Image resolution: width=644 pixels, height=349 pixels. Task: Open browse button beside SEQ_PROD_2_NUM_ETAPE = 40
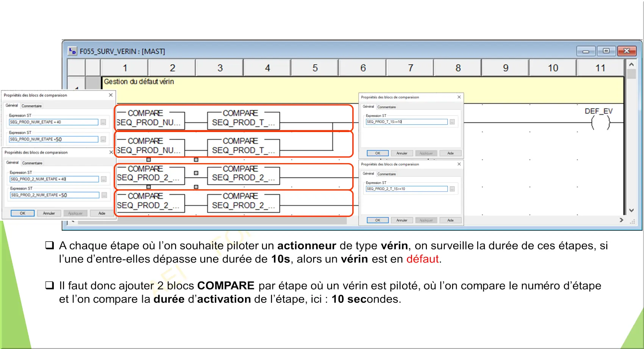[x=104, y=179]
